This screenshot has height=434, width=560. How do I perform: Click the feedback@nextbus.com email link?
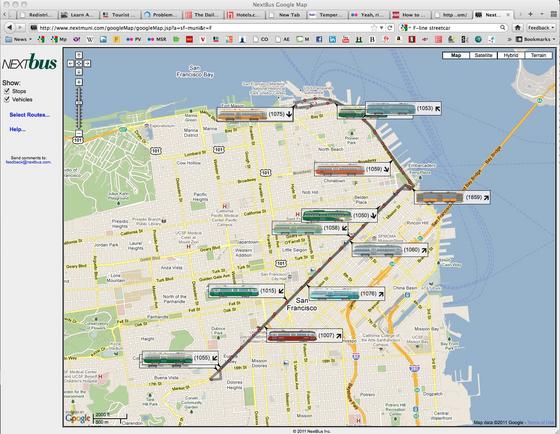click(28, 162)
